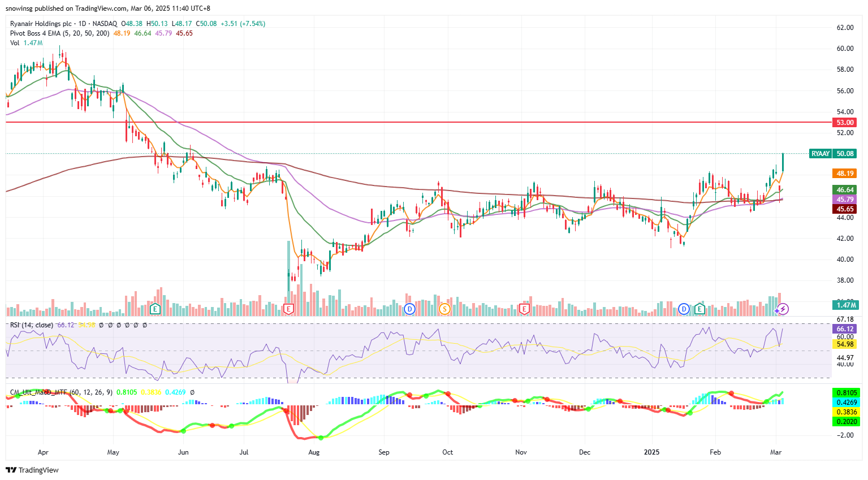Screen dimensions: 868x480
Task: Click the Aug label on time axis
Action: (314, 452)
